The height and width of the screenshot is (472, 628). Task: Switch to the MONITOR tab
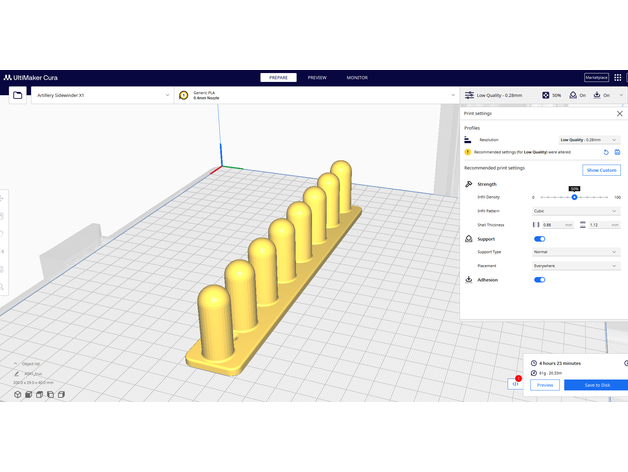tap(357, 77)
